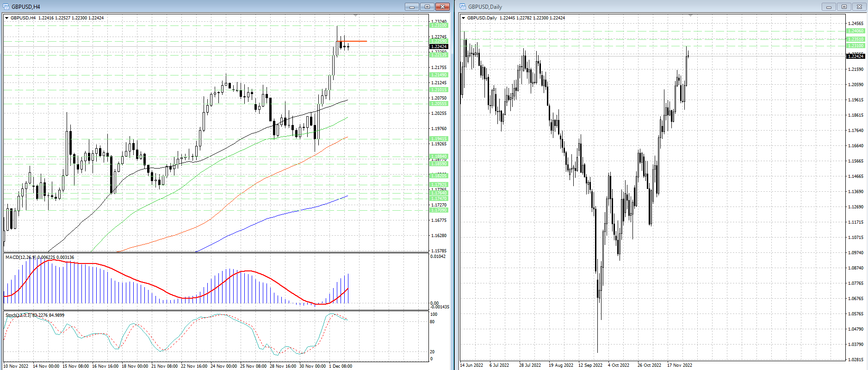The height and width of the screenshot is (370, 868).
Task: Click the 1.19760 price on the H4 axis
Action: tap(439, 129)
